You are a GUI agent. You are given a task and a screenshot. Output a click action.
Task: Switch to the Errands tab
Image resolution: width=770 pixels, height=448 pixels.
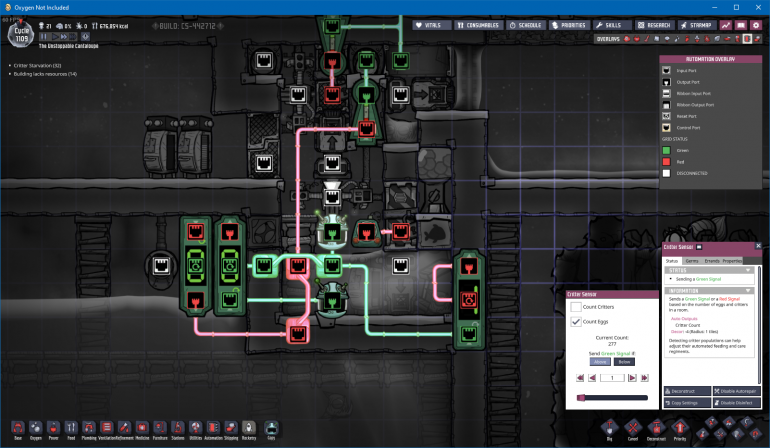pos(712,261)
